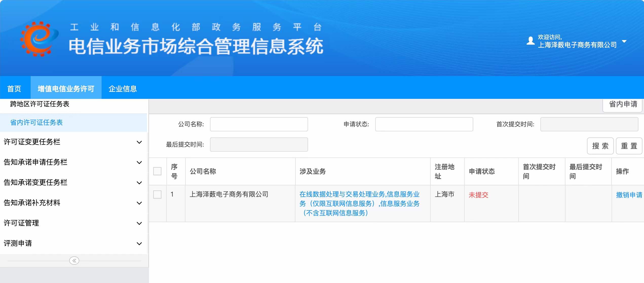Tick the checkbox for row 1

[x=157, y=194]
